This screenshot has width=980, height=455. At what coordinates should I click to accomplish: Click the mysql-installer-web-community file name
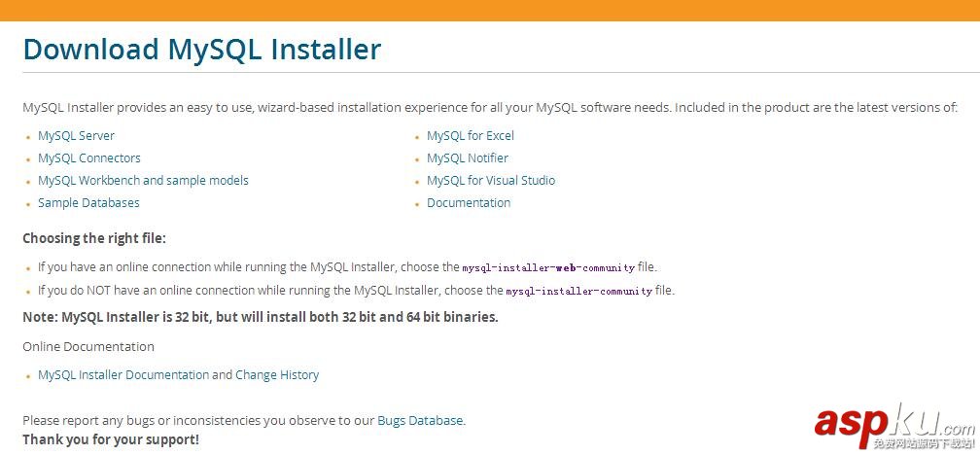(548, 267)
